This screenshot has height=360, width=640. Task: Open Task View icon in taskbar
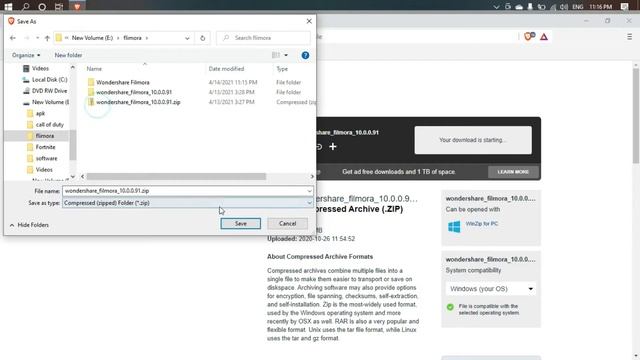59,7
